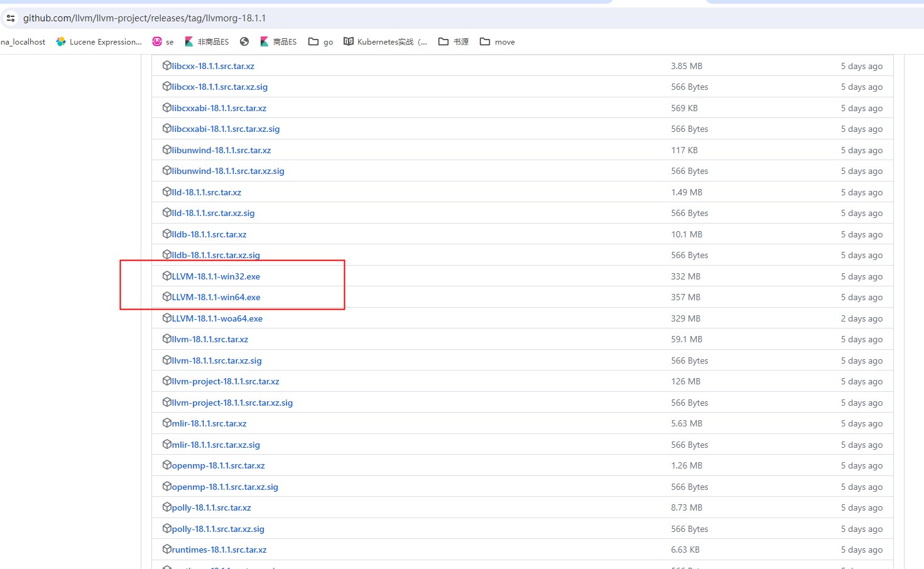Click the 59.1 MB llvm source size

pyautogui.click(x=687, y=339)
